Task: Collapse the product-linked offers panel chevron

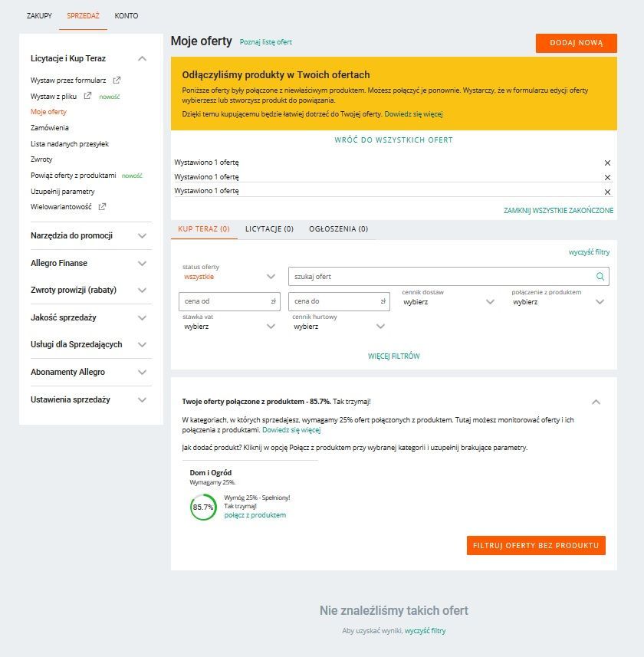Action: click(x=596, y=402)
